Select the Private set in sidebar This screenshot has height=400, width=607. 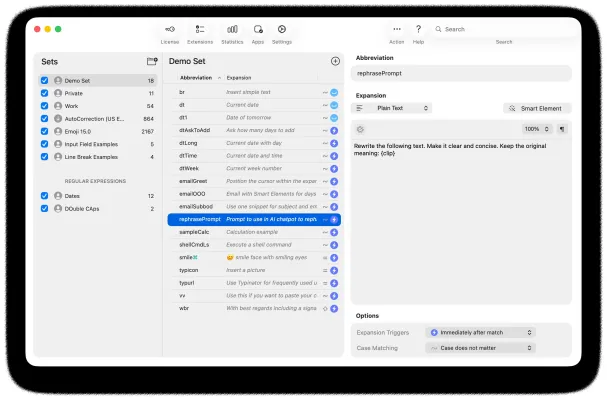[x=98, y=93]
